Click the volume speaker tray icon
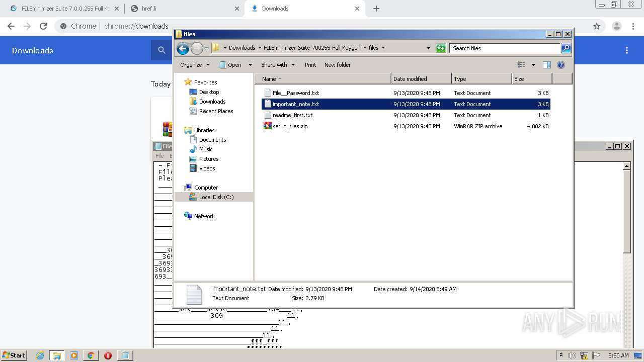644x362 pixels. 572,355
